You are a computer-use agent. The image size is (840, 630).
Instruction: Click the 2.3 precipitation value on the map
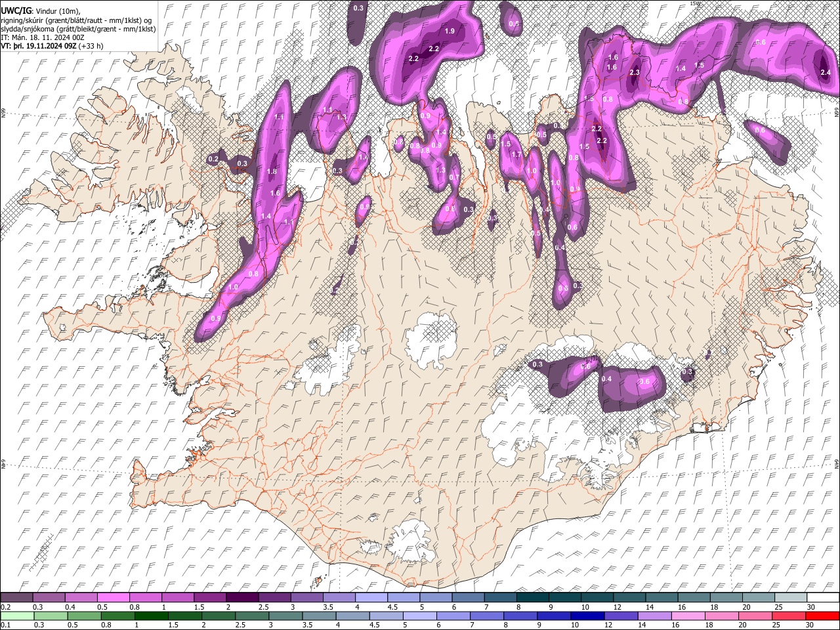click(635, 72)
